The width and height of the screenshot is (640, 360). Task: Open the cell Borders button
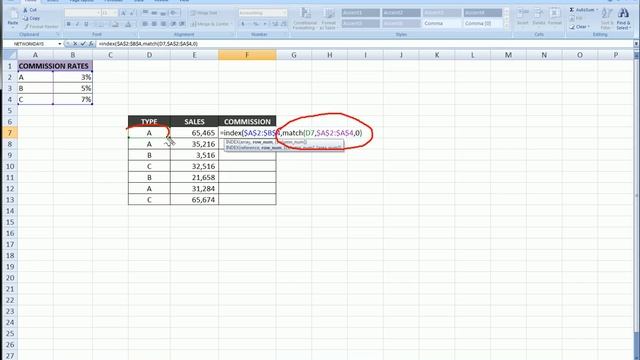coord(101,24)
